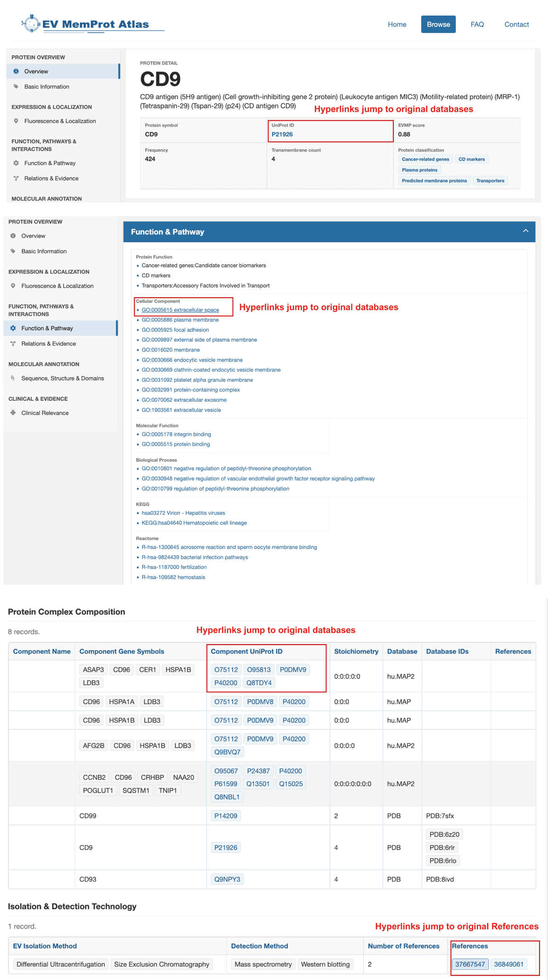Image resolution: width=551 pixels, height=980 pixels.
Task: Click the Overview info icon in top sidebar
Action: (x=16, y=71)
